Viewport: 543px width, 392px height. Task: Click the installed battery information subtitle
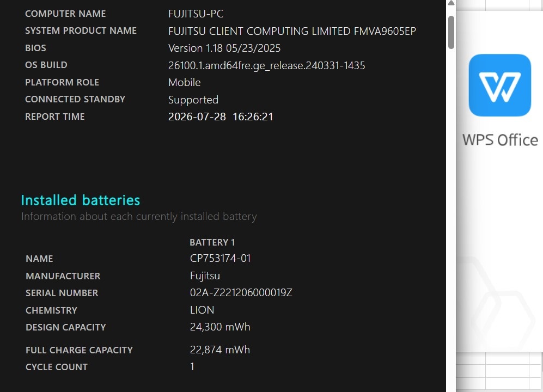139,217
